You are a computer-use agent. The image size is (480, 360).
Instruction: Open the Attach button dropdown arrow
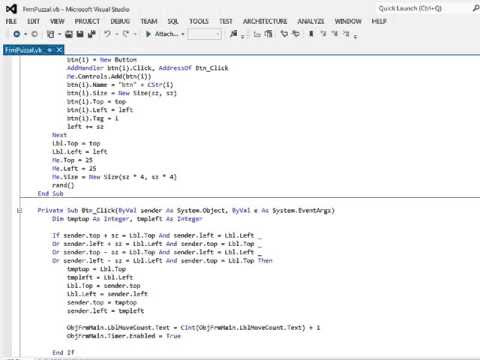coord(183,34)
